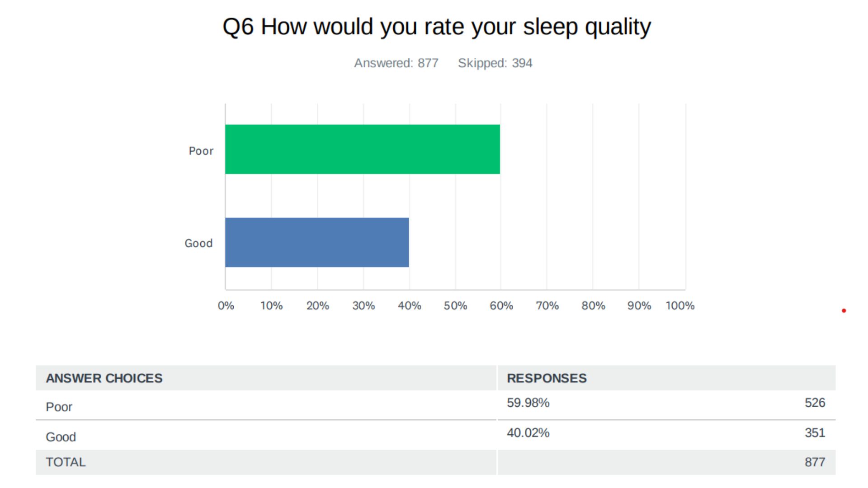Click the "Skipped: 394" text
The width and height of the screenshot is (868, 488).
click(495, 63)
